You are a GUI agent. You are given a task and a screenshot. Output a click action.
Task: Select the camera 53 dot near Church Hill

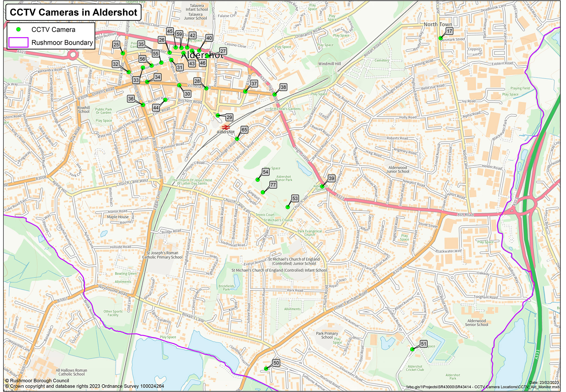(288, 207)
